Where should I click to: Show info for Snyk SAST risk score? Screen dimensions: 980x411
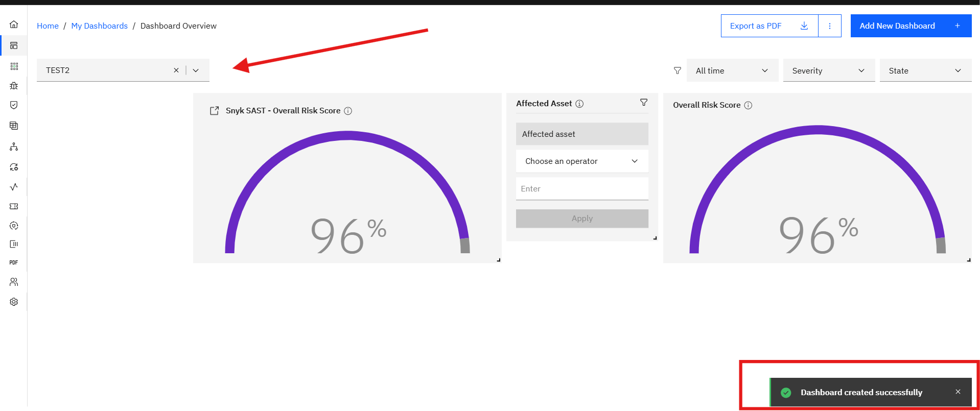click(x=348, y=111)
